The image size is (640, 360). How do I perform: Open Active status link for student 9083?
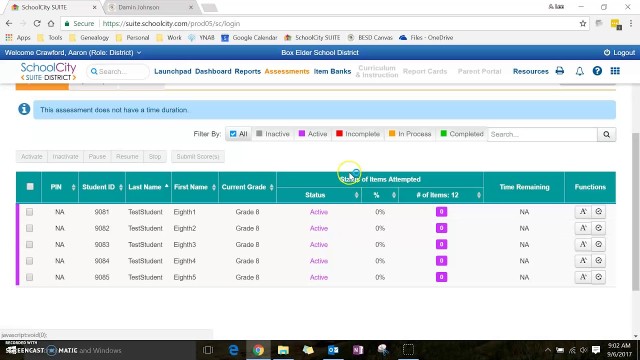[x=319, y=244]
